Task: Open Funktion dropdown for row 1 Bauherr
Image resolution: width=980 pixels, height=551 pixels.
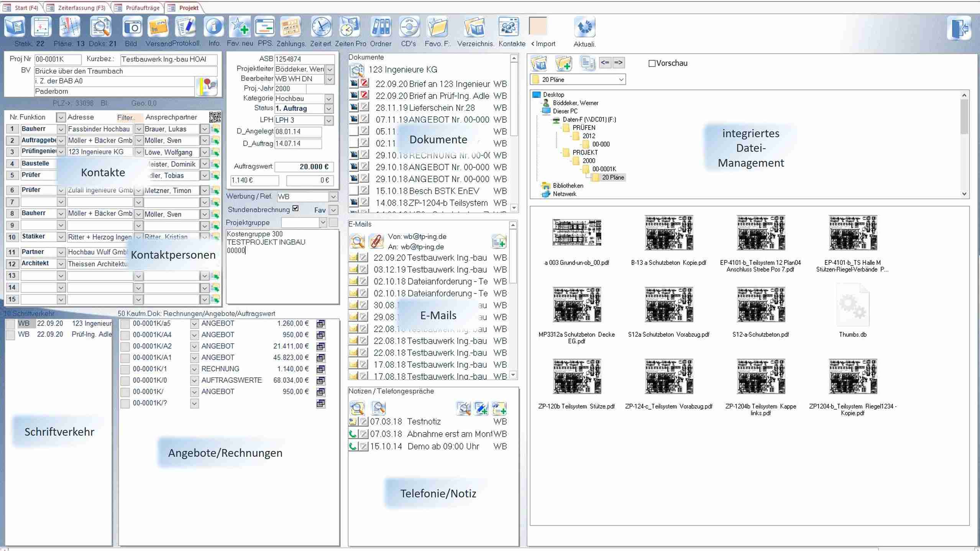Action: point(61,129)
